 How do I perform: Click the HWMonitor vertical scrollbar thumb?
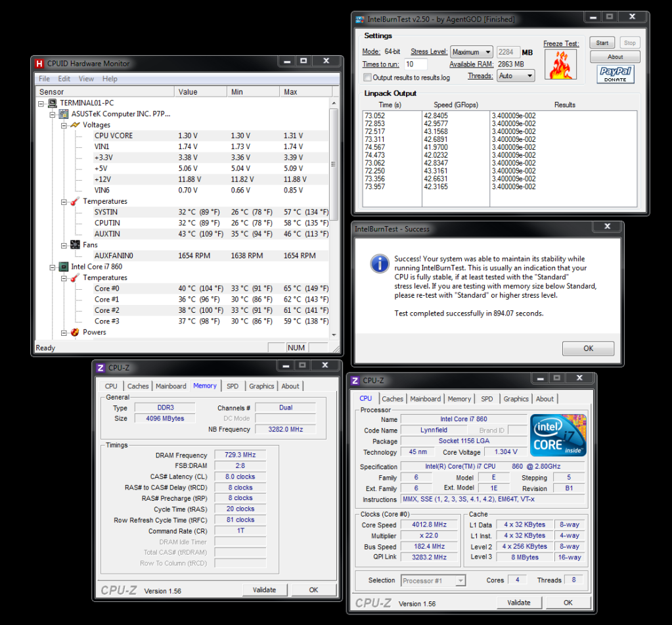[334, 164]
